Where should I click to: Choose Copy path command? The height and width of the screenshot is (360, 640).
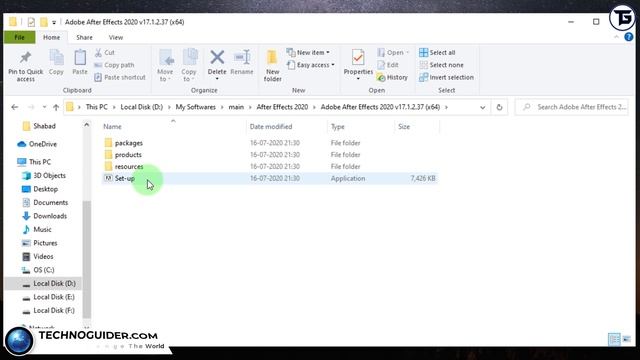[114, 65]
